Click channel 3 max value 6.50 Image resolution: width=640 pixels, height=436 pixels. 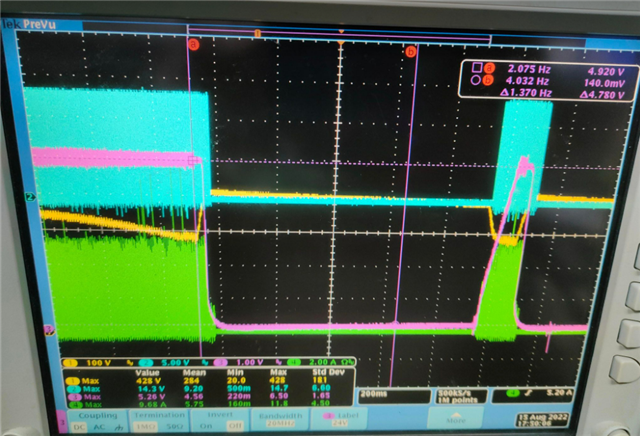coord(280,396)
